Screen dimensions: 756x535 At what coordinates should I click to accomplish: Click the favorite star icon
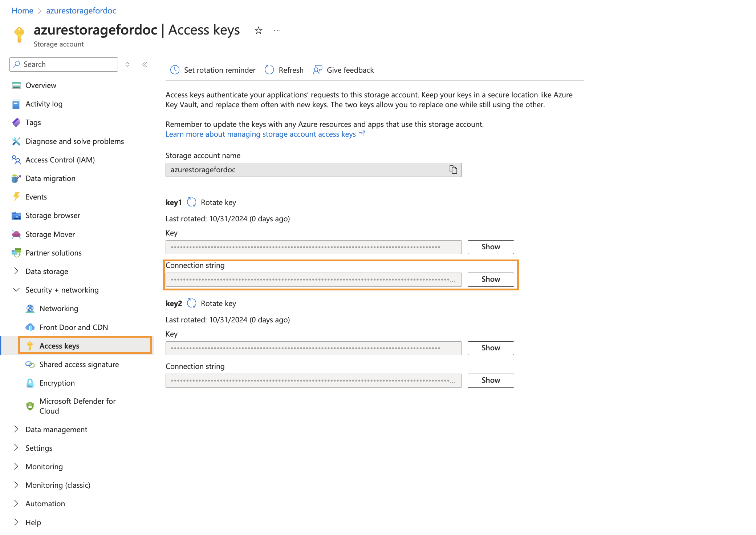click(259, 31)
